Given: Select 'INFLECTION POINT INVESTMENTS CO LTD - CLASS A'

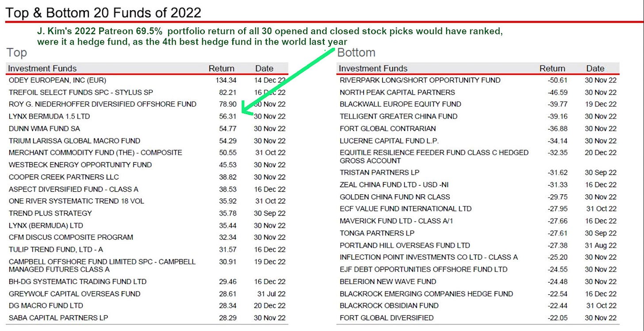Looking at the screenshot, I should pos(429,257).
